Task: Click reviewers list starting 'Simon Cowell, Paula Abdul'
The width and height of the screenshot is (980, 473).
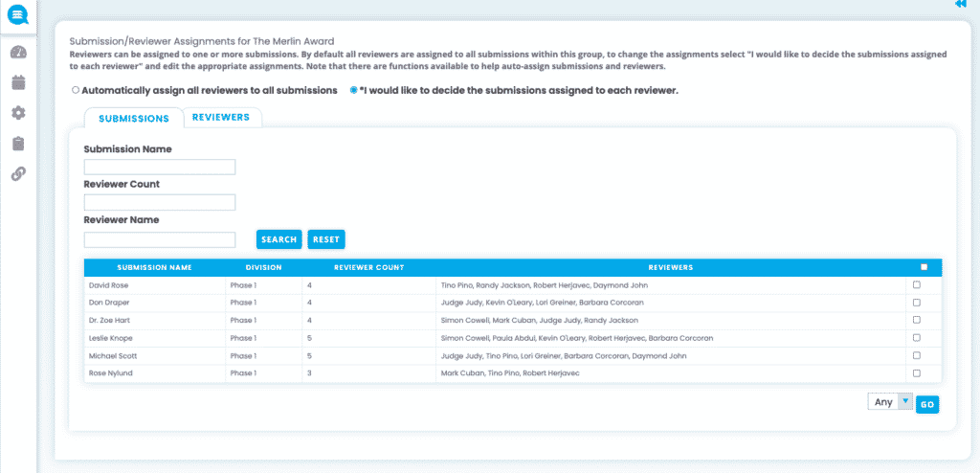Action: pos(577,338)
